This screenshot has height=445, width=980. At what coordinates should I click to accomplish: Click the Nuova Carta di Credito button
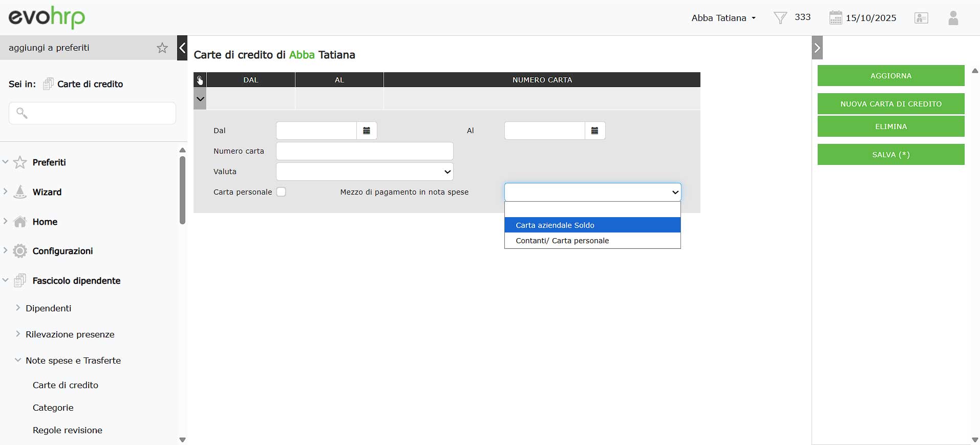(890, 104)
